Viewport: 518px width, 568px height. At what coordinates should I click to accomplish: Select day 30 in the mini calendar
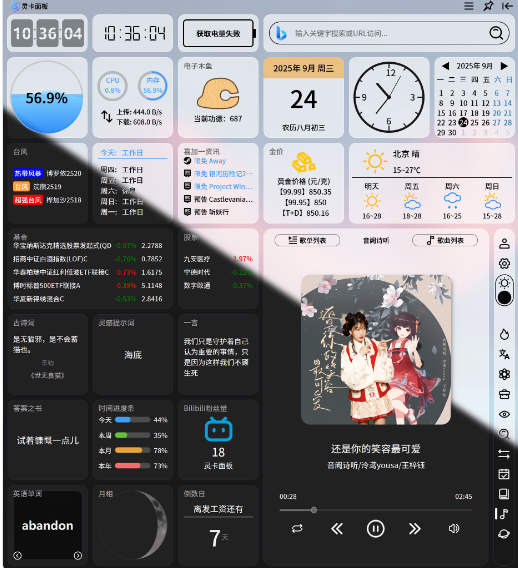coord(452,133)
